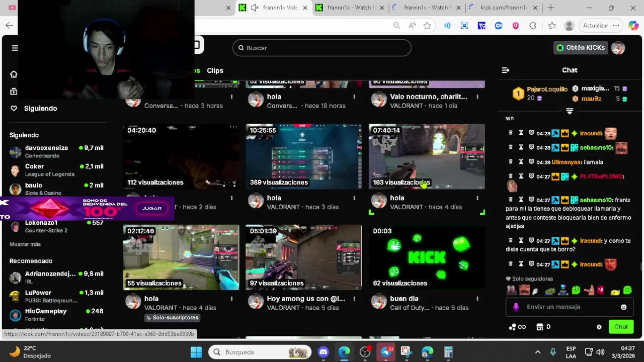This screenshot has height=362, width=644.
Task: Play the 00:03 KICK logo video
Action: 427,257
